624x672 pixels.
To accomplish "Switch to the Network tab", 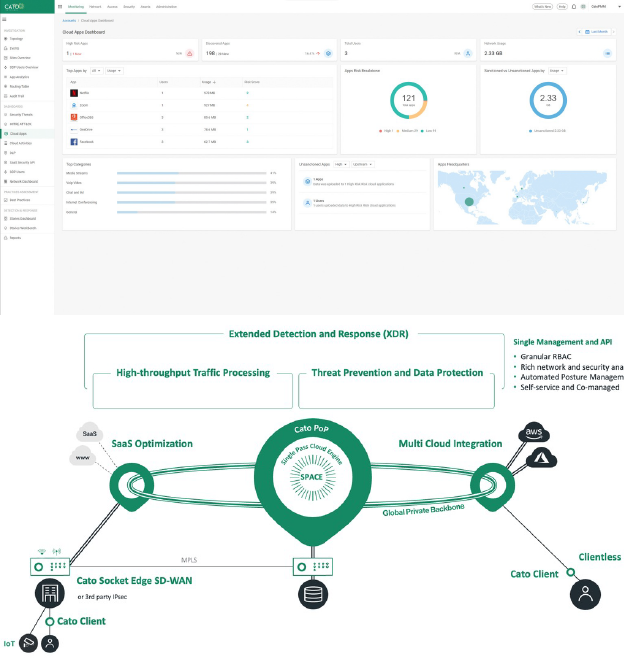I will pos(95,7).
